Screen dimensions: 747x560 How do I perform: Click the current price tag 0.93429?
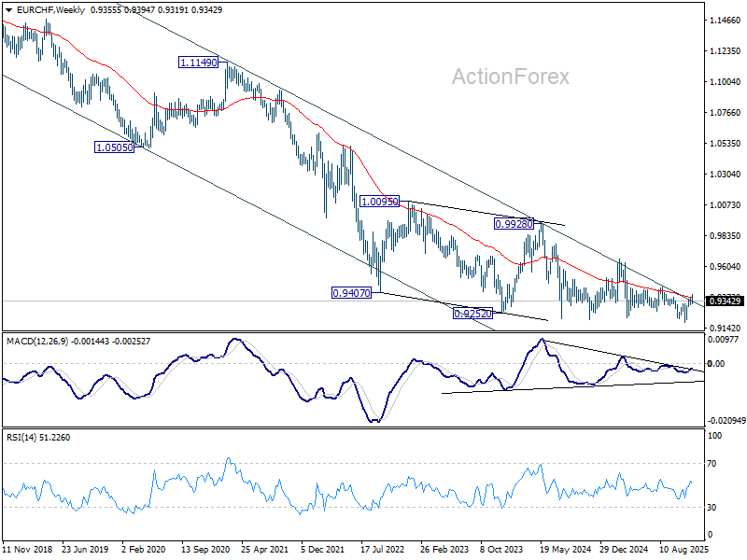(x=725, y=301)
